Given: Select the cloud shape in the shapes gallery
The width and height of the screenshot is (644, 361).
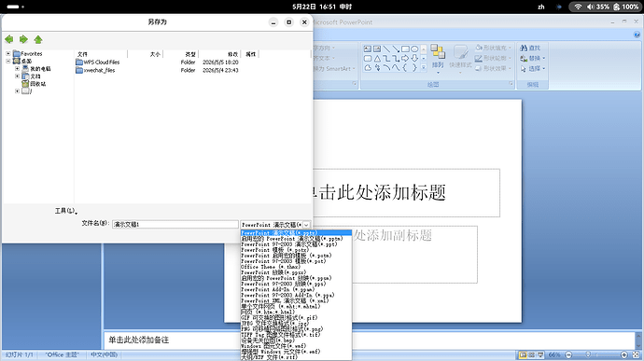Looking at the screenshot, I should [368, 68].
